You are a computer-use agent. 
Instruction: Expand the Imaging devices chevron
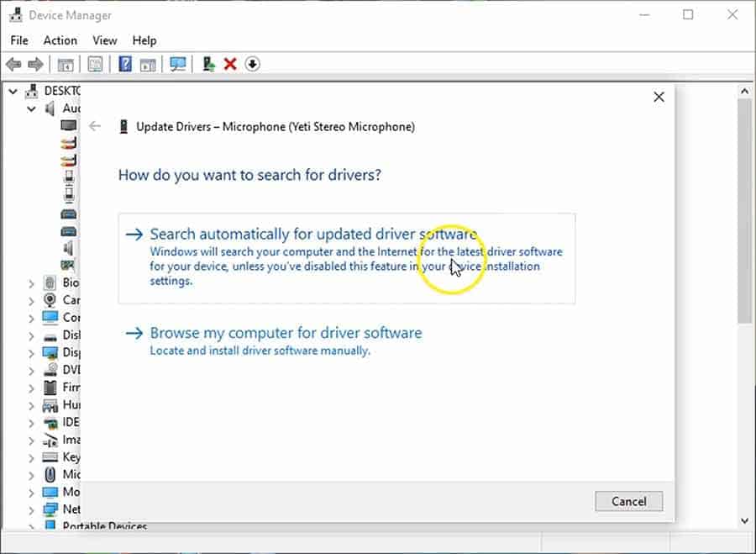(31, 441)
